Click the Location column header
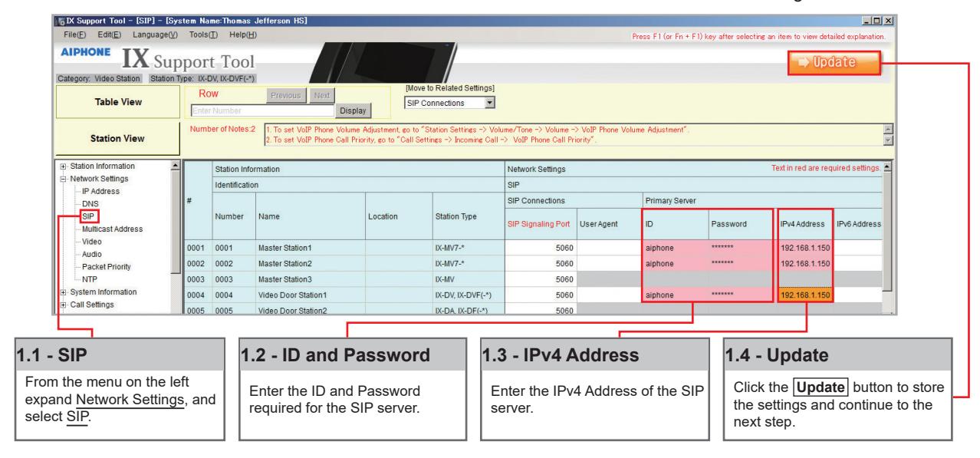Screen dimensions: 980x458 tap(399, 216)
